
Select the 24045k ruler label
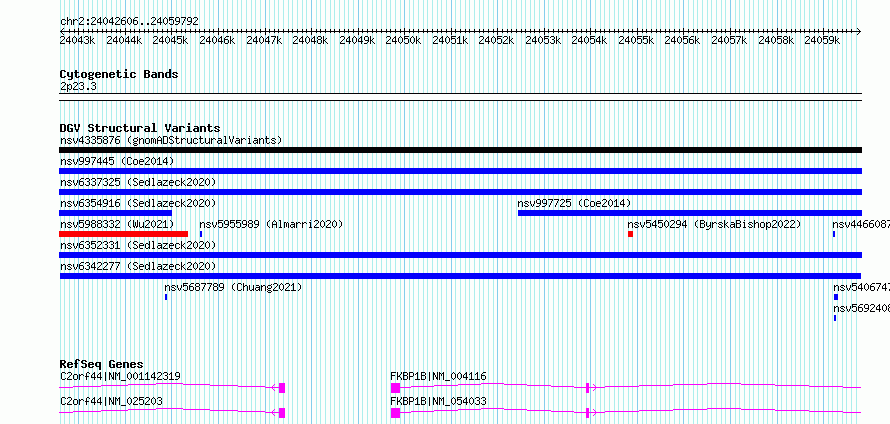click(170, 40)
